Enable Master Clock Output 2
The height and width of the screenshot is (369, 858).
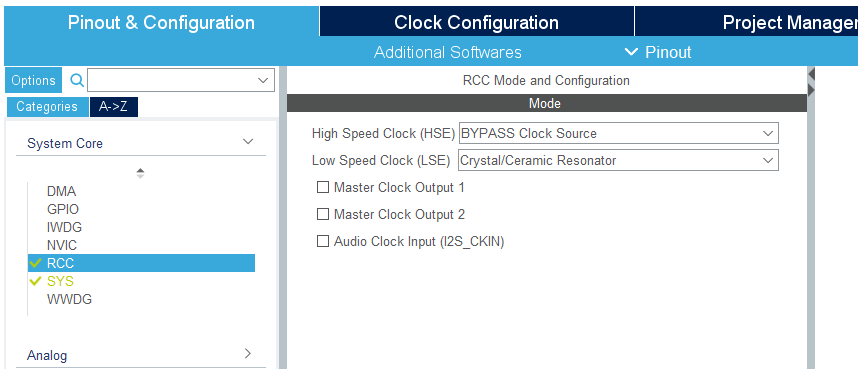pos(323,214)
